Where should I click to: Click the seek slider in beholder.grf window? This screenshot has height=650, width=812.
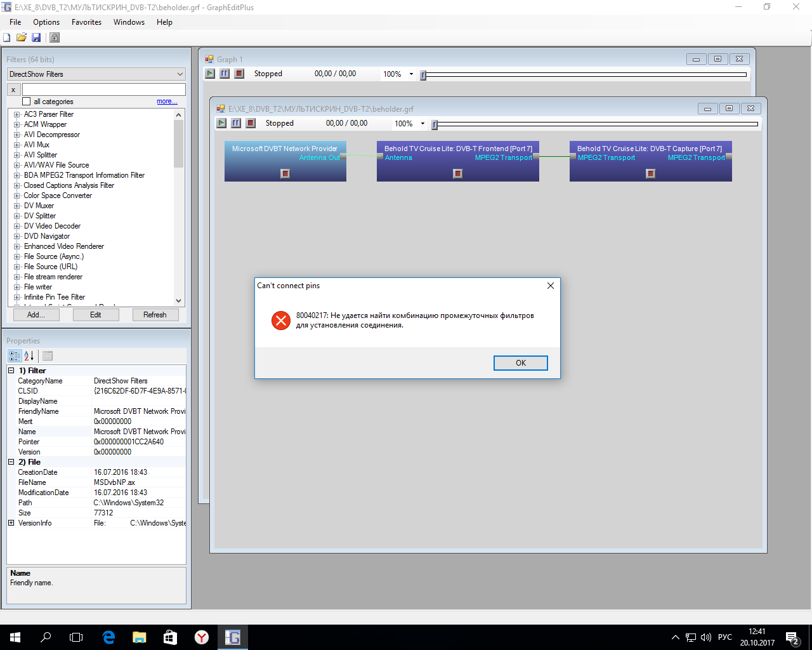[x=595, y=124]
